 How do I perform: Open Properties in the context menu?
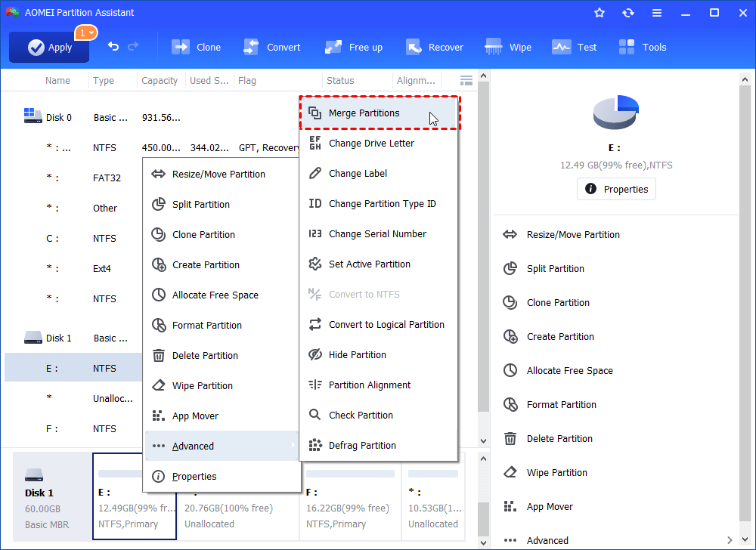(x=222, y=476)
